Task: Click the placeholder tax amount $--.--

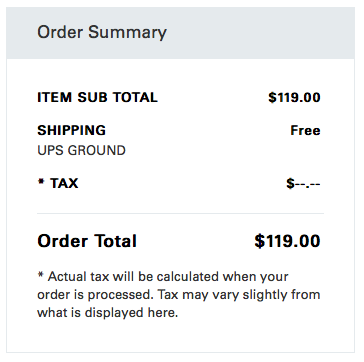Action: [303, 183]
